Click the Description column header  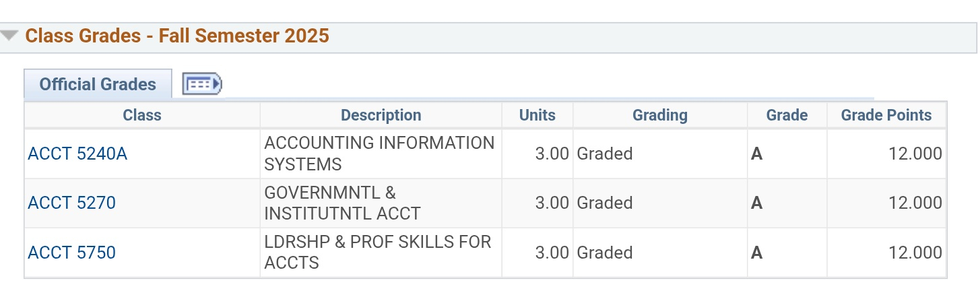(x=381, y=115)
